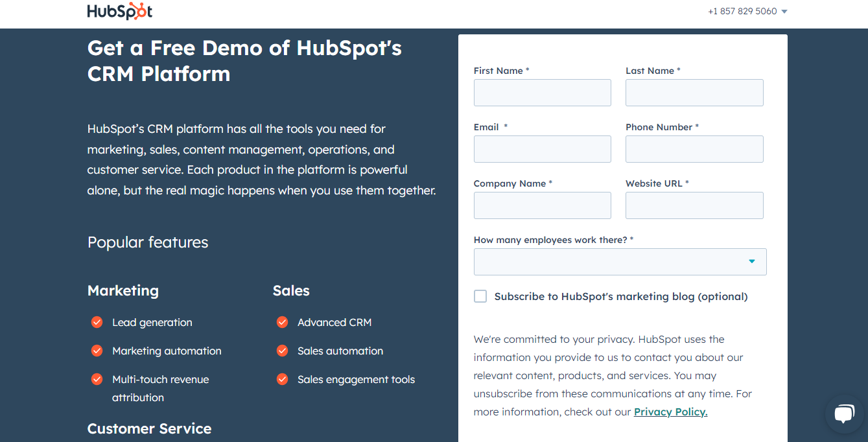Click the Sales automation text
This screenshot has height=442, width=868.
tap(340, 351)
